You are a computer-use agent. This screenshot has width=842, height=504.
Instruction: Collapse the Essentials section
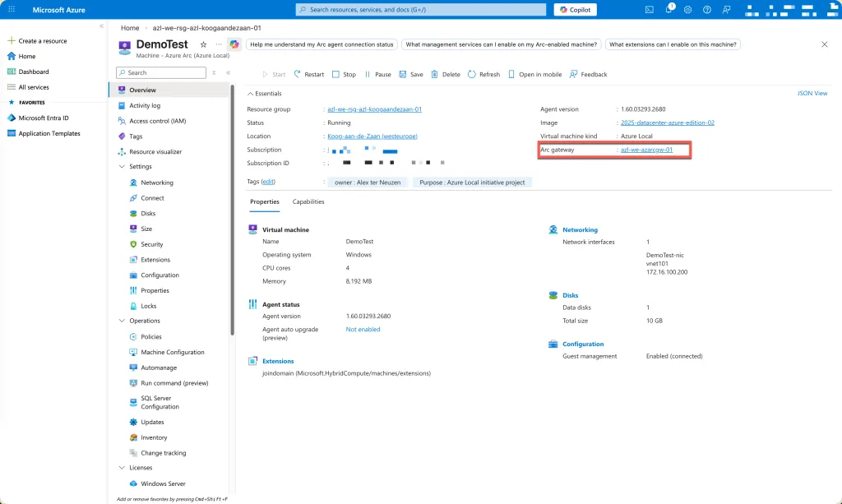(251, 94)
